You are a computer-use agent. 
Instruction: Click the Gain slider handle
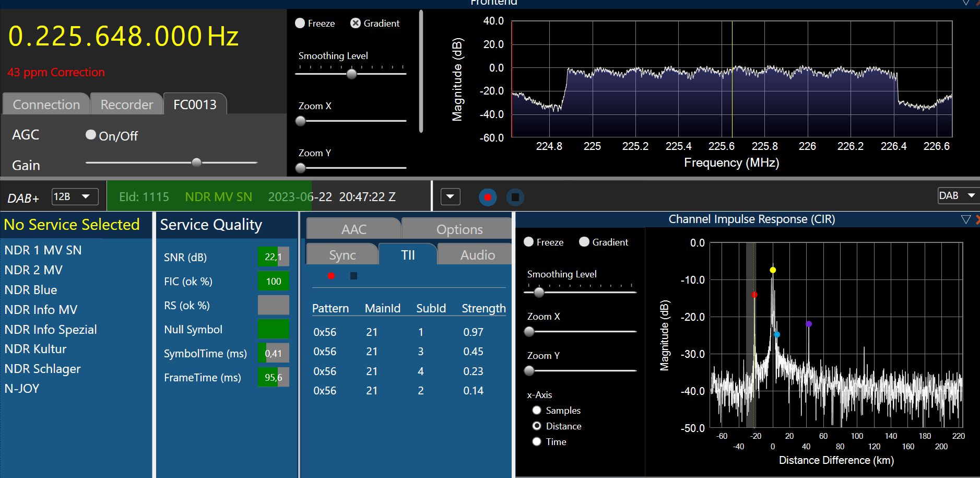click(196, 162)
